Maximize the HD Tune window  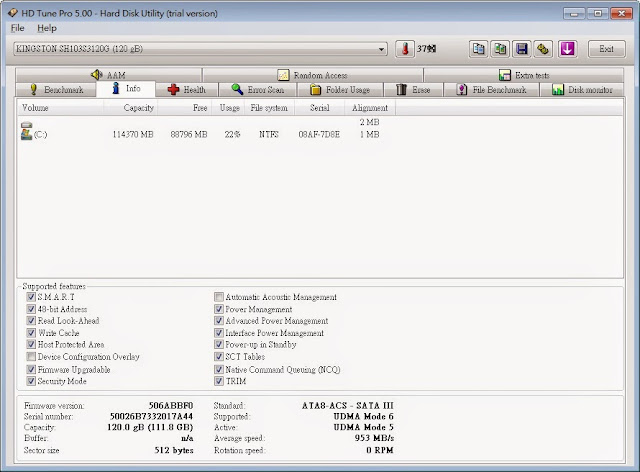[598, 13]
